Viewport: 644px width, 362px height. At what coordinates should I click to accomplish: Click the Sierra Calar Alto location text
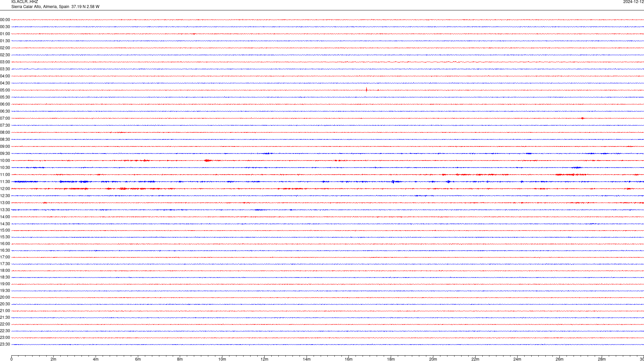click(x=55, y=7)
